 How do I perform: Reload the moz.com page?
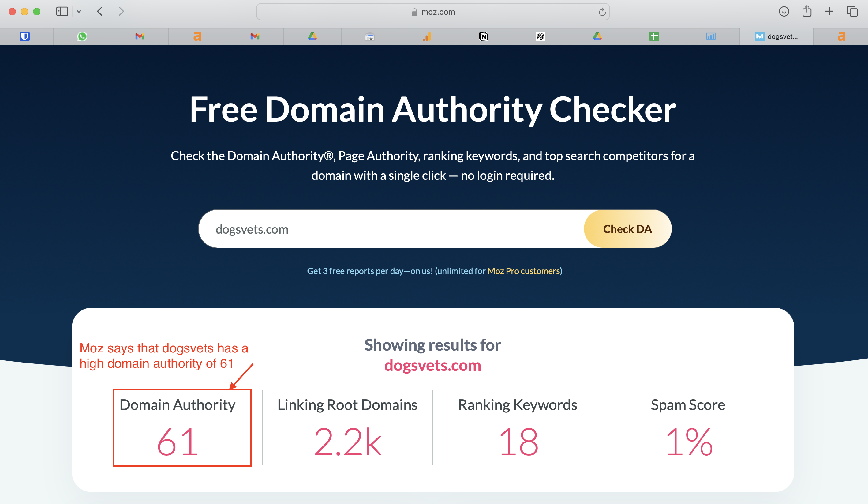[x=602, y=12]
